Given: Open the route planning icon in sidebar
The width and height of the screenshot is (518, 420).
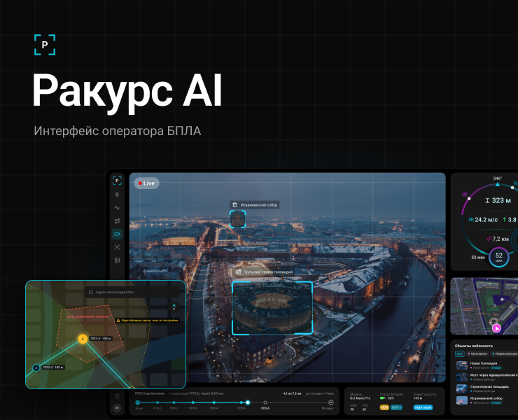Looking at the screenshot, I should [x=117, y=221].
